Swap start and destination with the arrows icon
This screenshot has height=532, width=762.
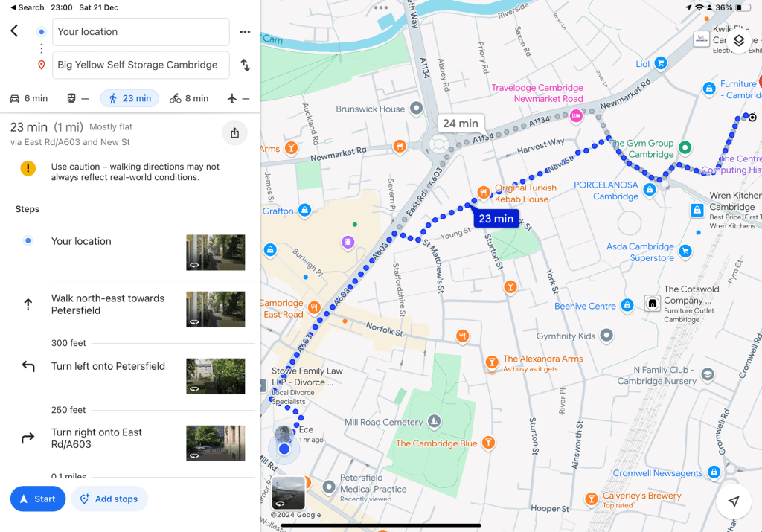(246, 65)
